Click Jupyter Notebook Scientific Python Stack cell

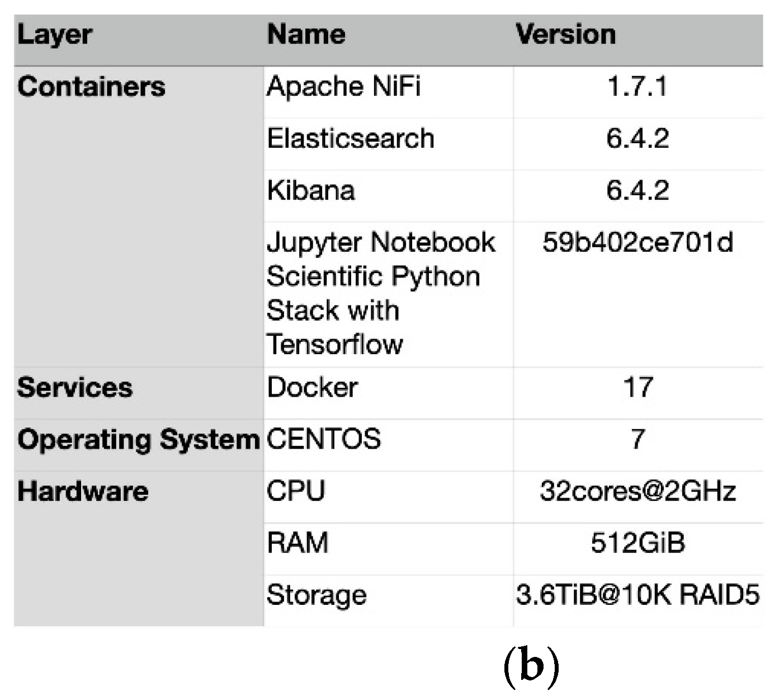380,293
